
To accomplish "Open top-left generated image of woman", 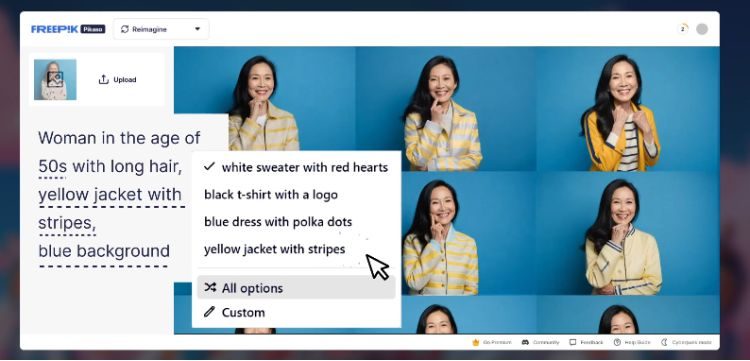I will 265,99.
